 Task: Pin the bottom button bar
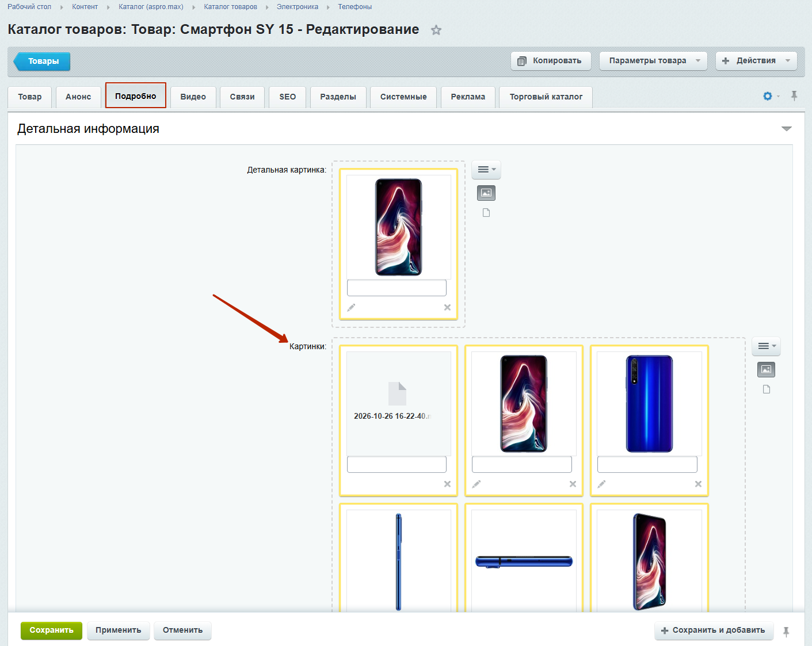[786, 632]
